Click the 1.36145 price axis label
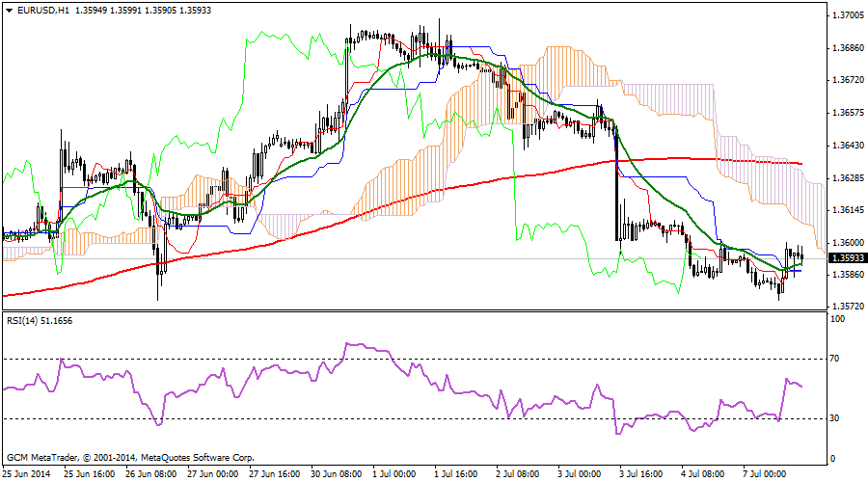This screenshot has height=482, width=868. pos(848,210)
